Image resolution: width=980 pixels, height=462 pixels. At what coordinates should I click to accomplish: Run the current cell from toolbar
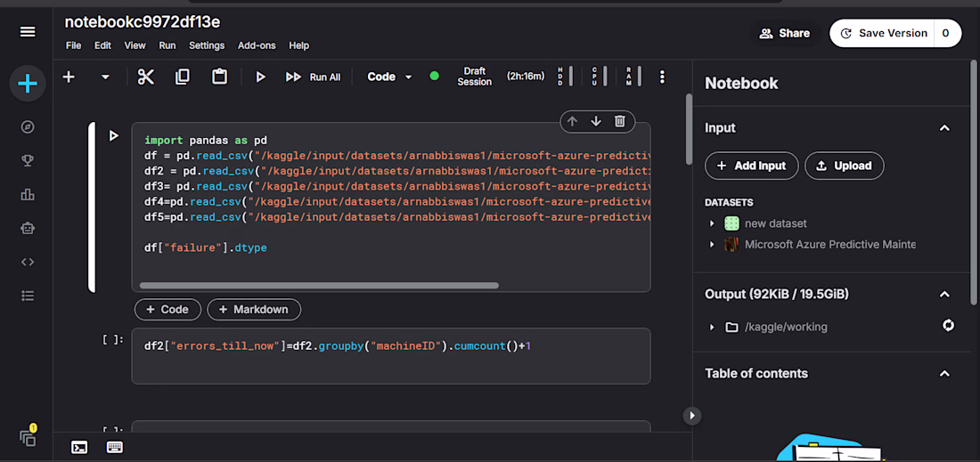click(261, 77)
